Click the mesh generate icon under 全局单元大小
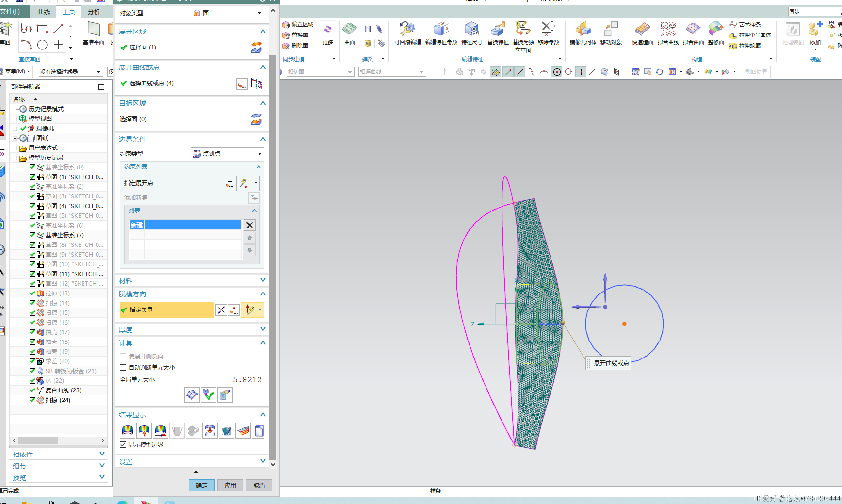 tap(192, 395)
